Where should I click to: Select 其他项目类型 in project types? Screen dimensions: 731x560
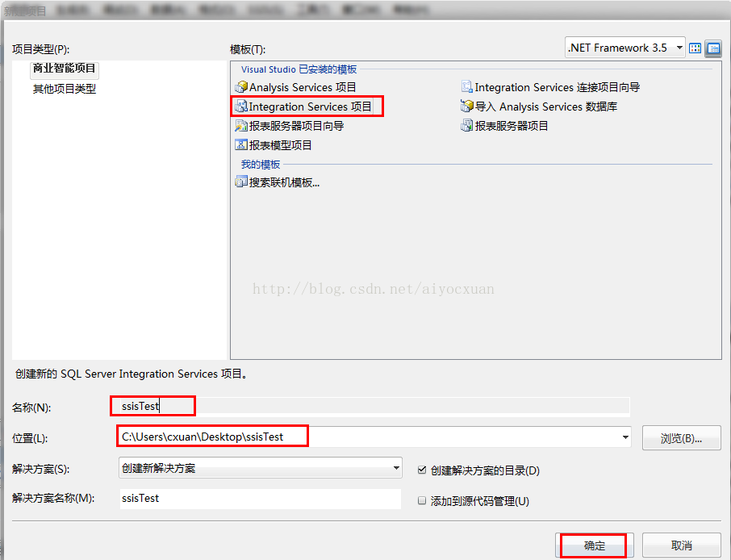point(65,89)
